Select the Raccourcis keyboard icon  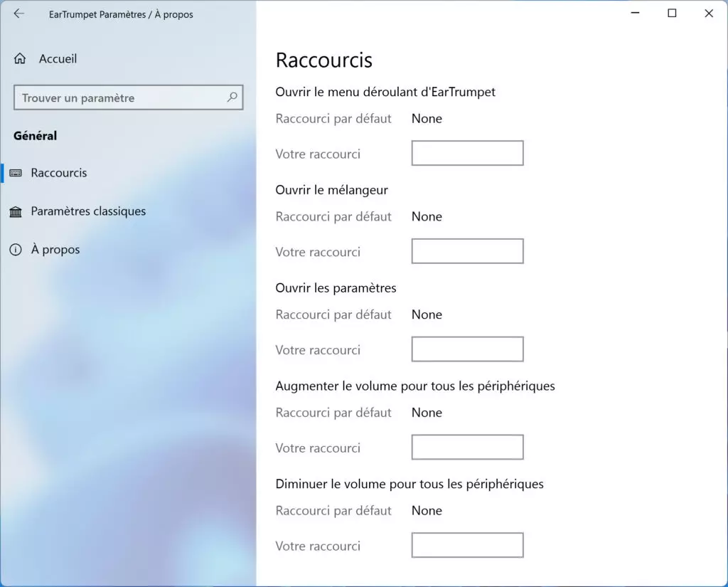pyautogui.click(x=16, y=173)
